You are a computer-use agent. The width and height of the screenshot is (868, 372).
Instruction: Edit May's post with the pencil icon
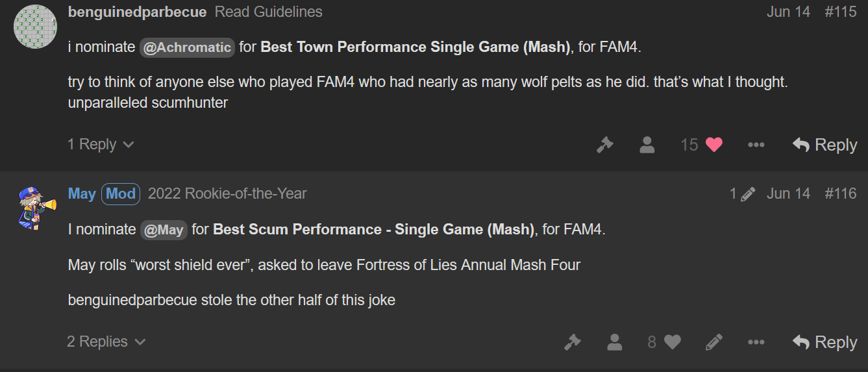point(713,342)
